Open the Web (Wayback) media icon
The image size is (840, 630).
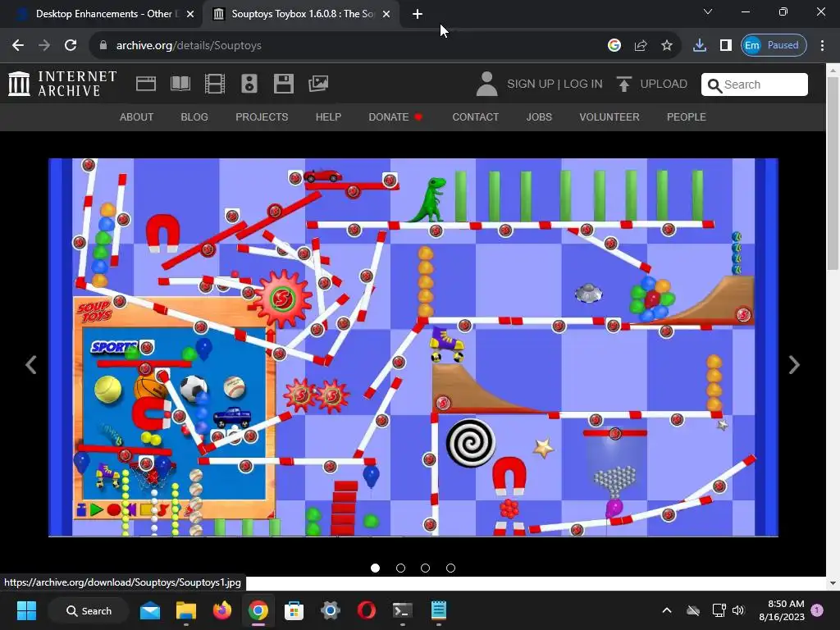(x=146, y=84)
